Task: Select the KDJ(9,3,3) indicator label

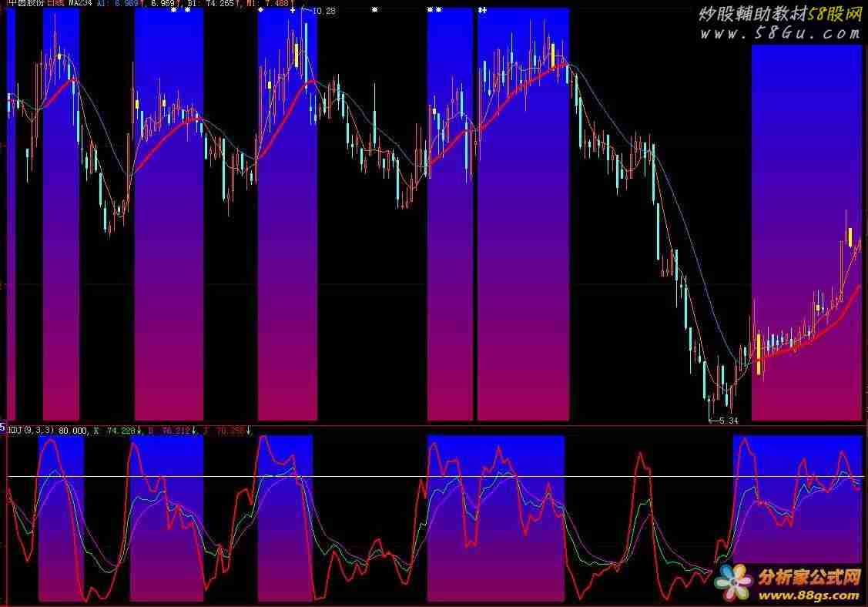Action: pos(31,431)
